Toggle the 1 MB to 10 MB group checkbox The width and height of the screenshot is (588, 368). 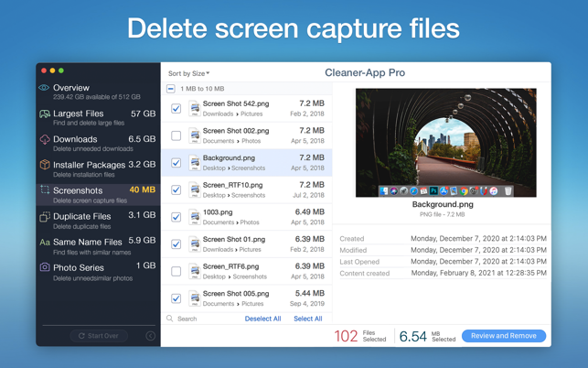coord(171,89)
